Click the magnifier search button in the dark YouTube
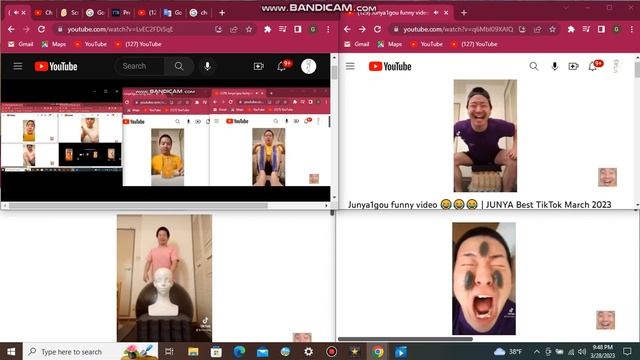Viewport: 640px width, 360px height. 179,66
